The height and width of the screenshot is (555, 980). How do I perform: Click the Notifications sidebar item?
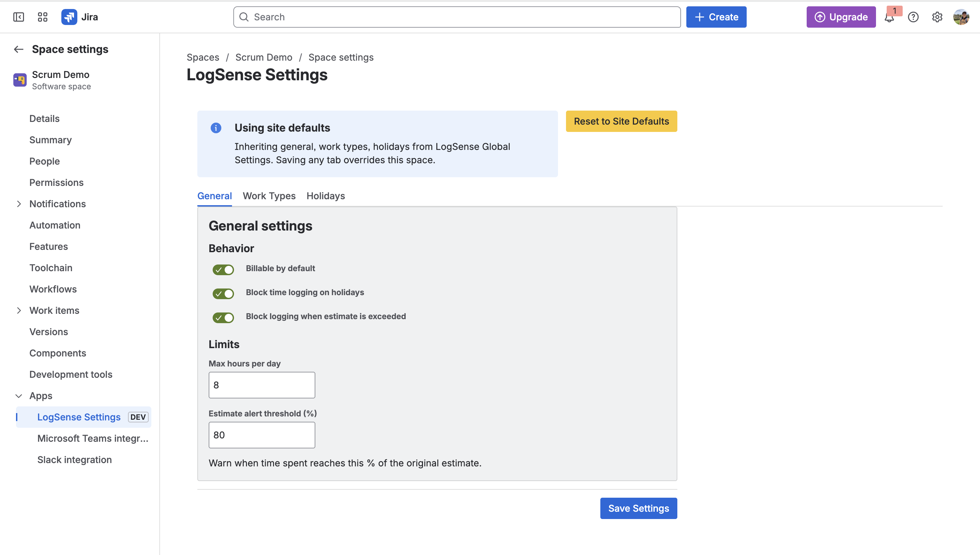coord(58,204)
